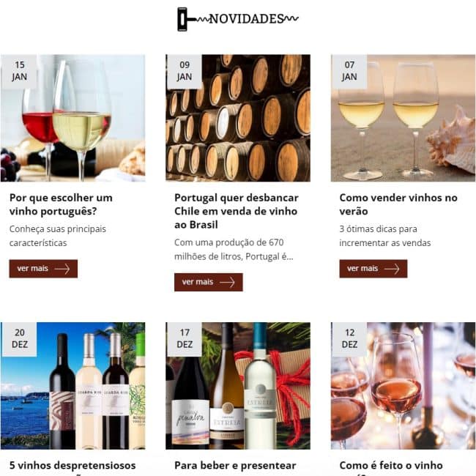Viewport: 476px width, 476px height.
Task: Click the rosé wine glasses image
Action: [x=404, y=386]
